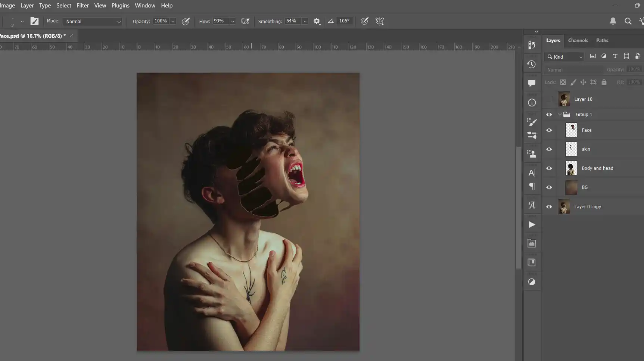Screen dimensions: 644x361
Task: Enable airbrush-style build-up icon
Action: point(245,21)
